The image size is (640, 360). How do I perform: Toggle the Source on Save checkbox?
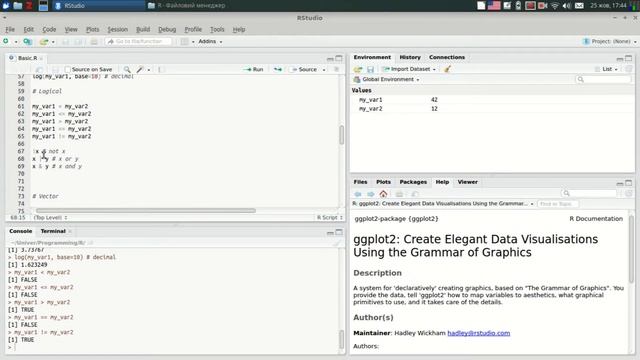click(68, 69)
